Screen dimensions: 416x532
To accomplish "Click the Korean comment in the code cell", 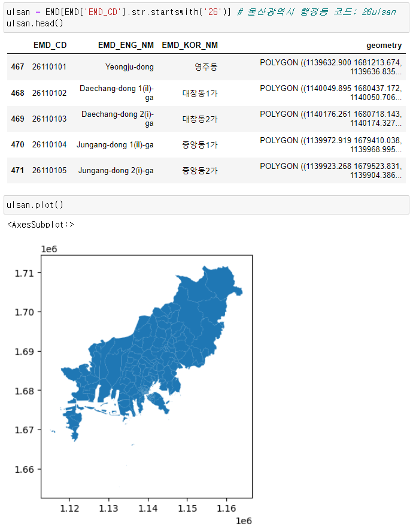I will click(x=316, y=12).
